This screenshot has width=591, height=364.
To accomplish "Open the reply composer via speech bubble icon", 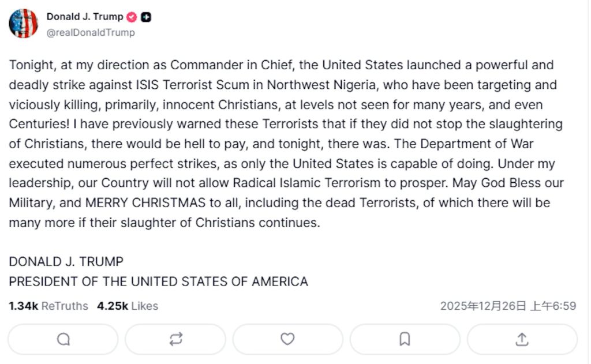I will point(63,339).
